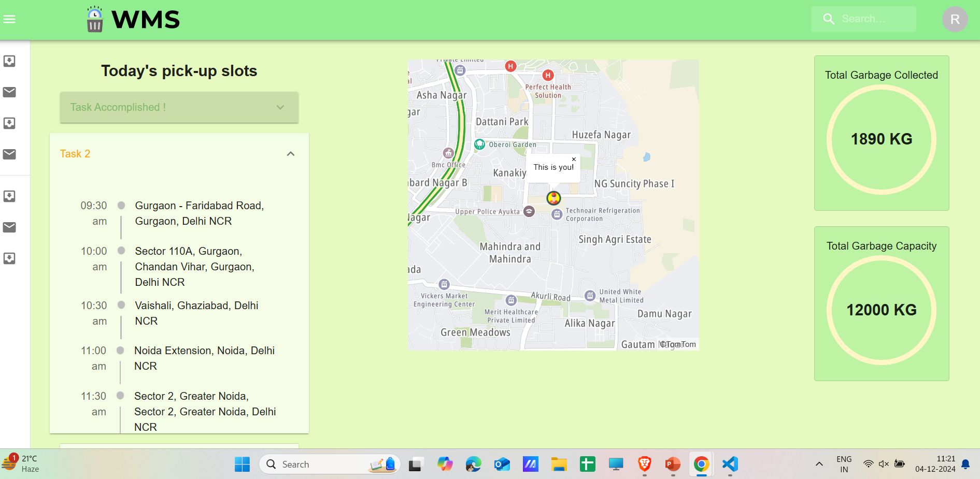
Task: Launch Brave browser from the taskbar
Action: (644, 465)
